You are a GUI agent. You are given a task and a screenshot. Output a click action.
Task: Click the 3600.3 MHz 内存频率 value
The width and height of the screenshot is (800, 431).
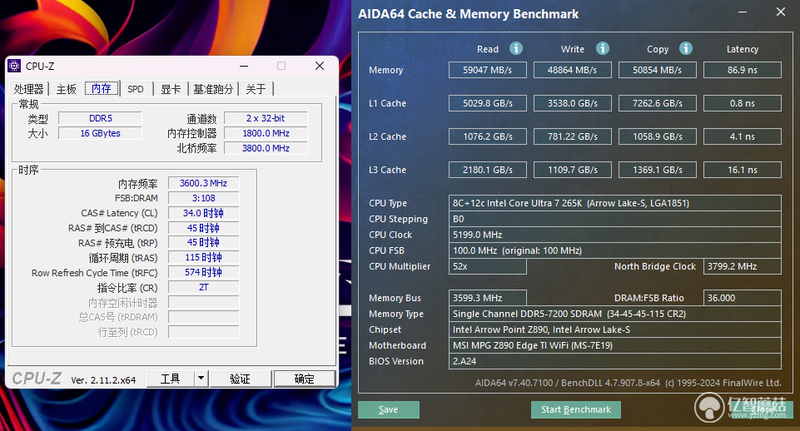click(204, 183)
